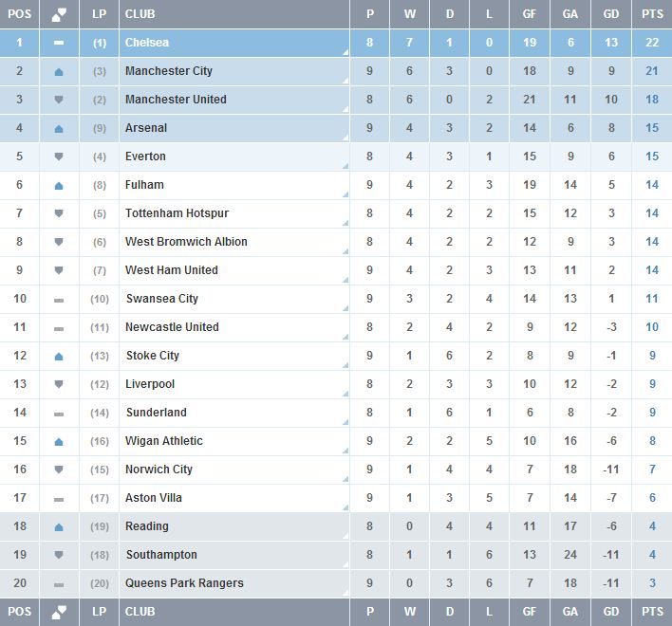Viewport: 672px width, 626px height.
Task: Sort by PTS column in top header
Action: 651,14
